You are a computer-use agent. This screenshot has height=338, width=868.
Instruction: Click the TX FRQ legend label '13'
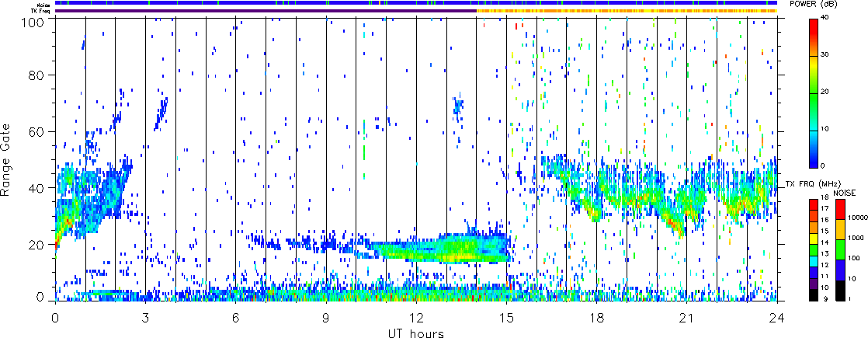pos(825,253)
